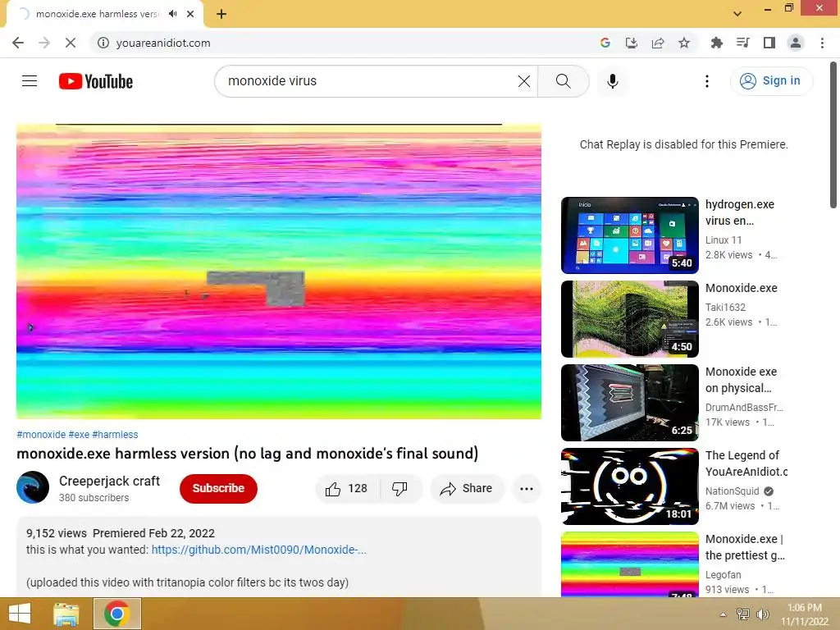Click the #monoxide hashtag
840x630 pixels.
(41, 435)
